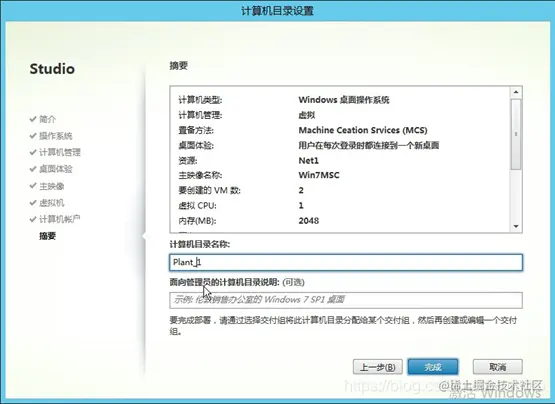
Task: Select the 内存(MB) value 2048
Action: [309, 221]
